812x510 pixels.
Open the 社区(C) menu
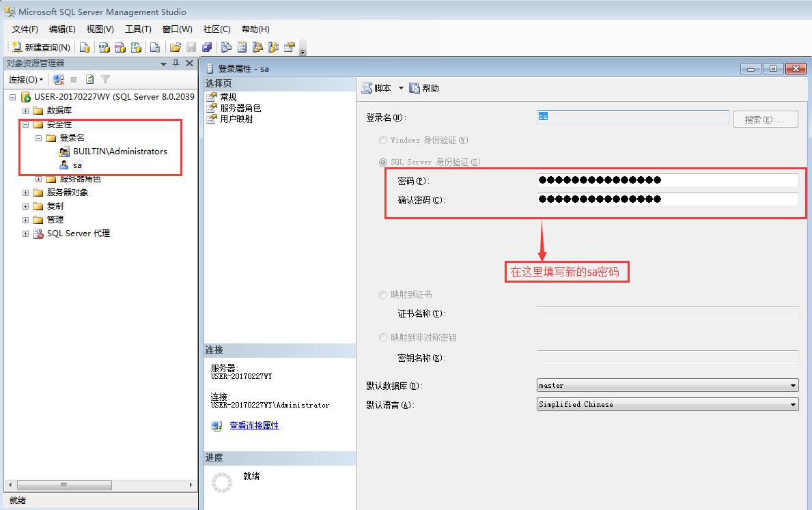(217, 29)
